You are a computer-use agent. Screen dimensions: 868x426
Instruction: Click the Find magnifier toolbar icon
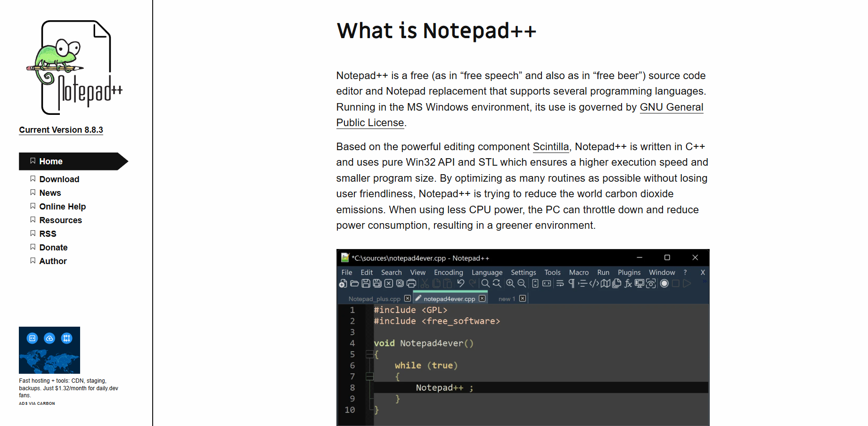[485, 283]
